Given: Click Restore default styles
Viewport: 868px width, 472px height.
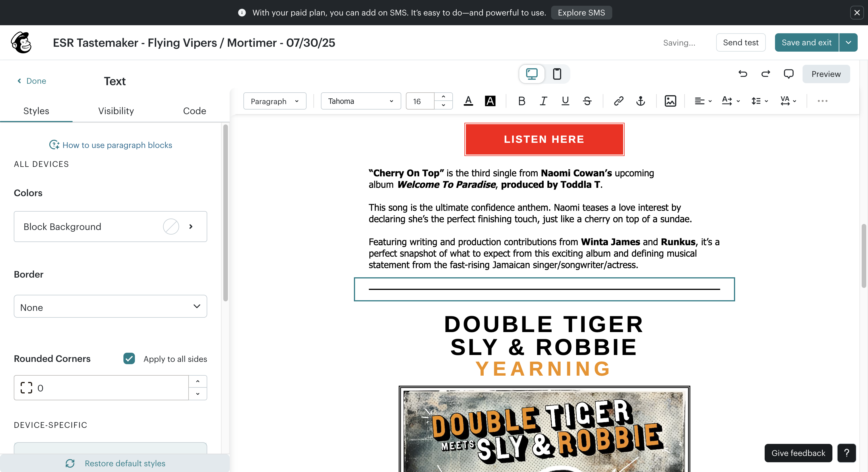Looking at the screenshot, I should (x=115, y=463).
